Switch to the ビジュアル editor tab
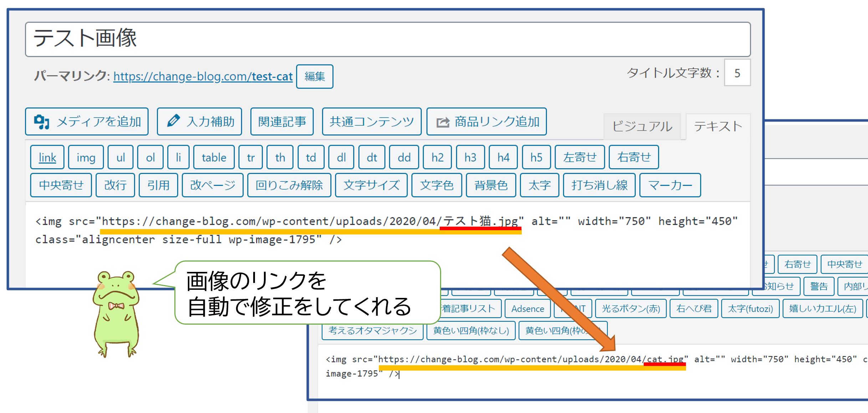The image size is (868, 413). (642, 127)
